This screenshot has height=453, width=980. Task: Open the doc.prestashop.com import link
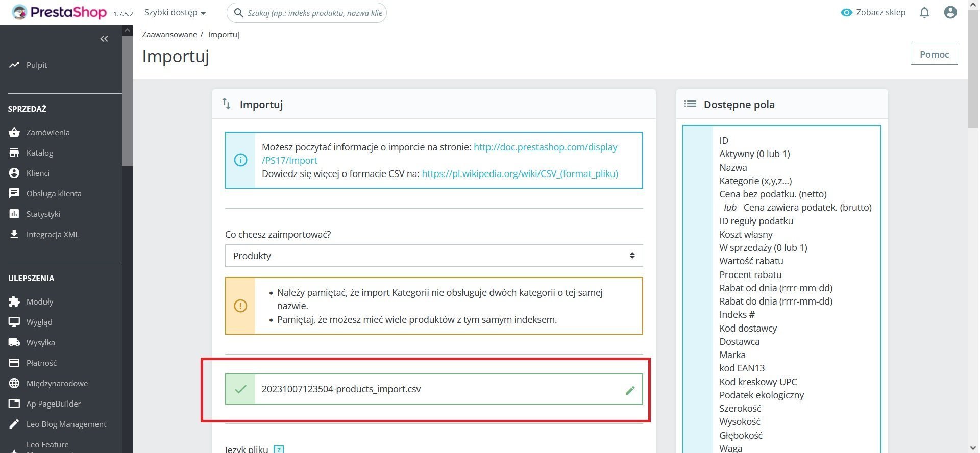click(439, 154)
